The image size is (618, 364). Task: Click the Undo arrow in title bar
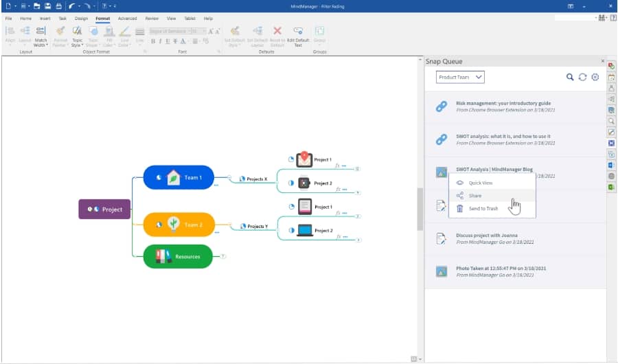click(72, 6)
